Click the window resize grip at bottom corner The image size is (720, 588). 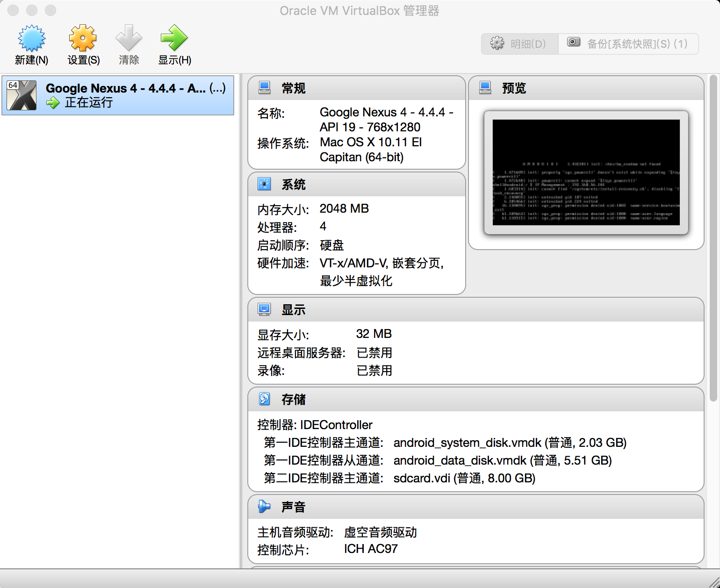click(714, 582)
